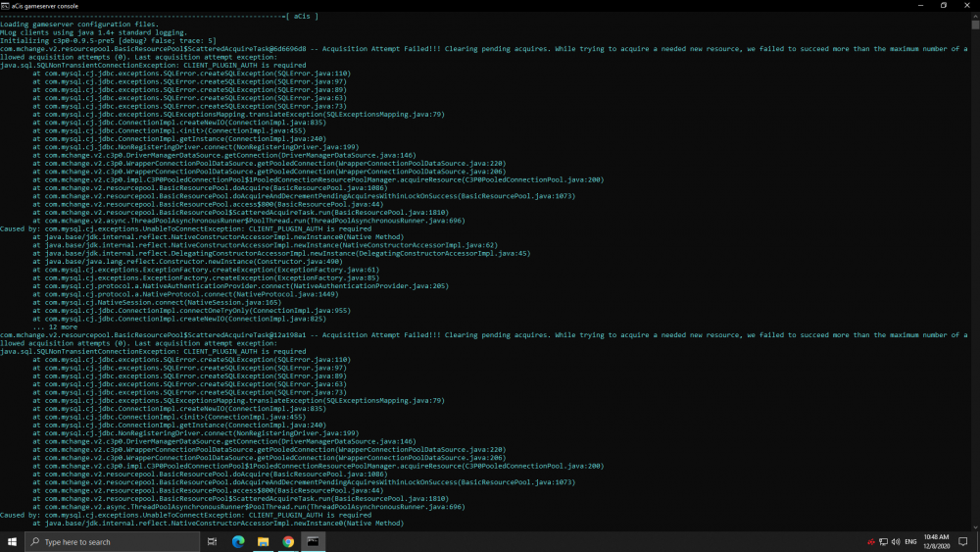Open the clock showing 10:48 AM
This screenshot has width=980, height=552.
click(936, 541)
